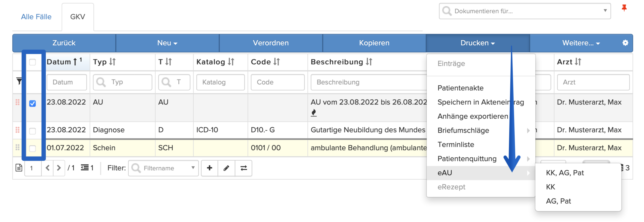Open table settings gear icon
This screenshot has height=222, width=644.
tap(625, 43)
